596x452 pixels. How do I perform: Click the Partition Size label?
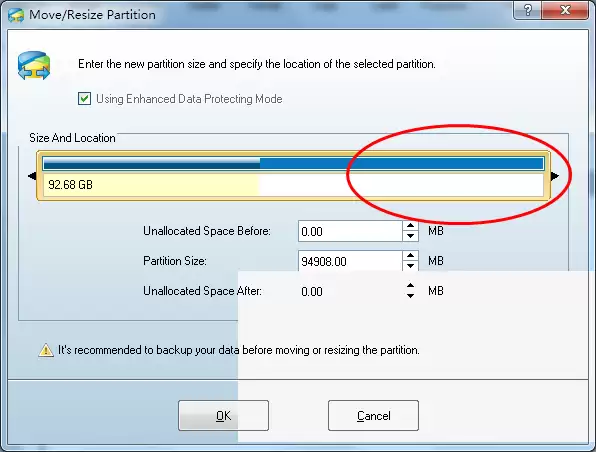[175, 261]
